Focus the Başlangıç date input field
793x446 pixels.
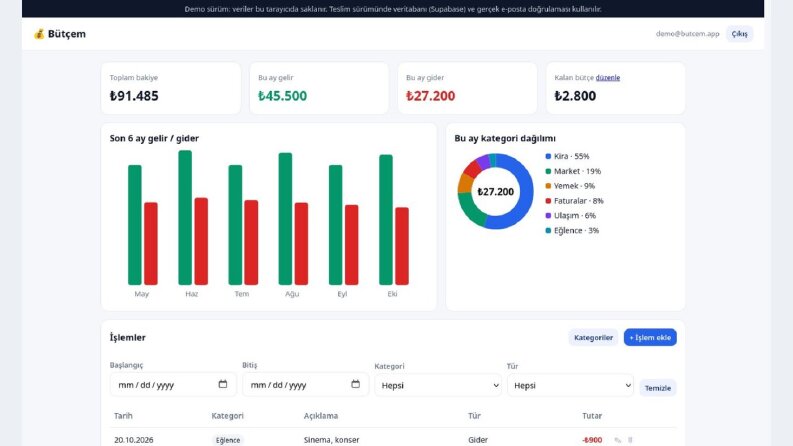tap(172, 385)
